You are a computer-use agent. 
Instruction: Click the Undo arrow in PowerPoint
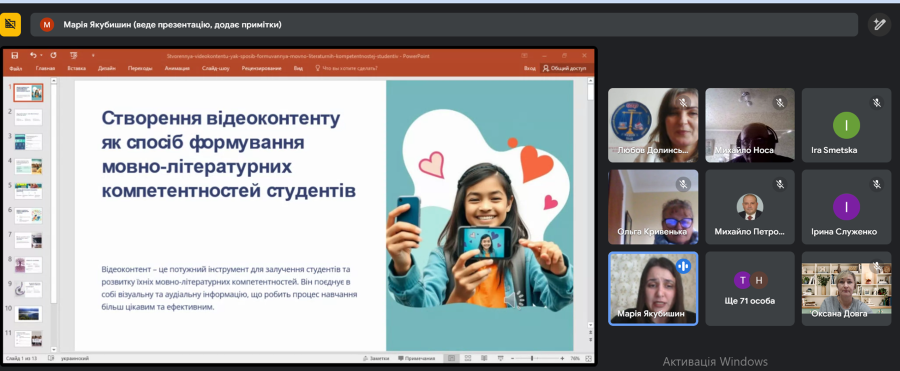pyautogui.click(x=33, y=56)
